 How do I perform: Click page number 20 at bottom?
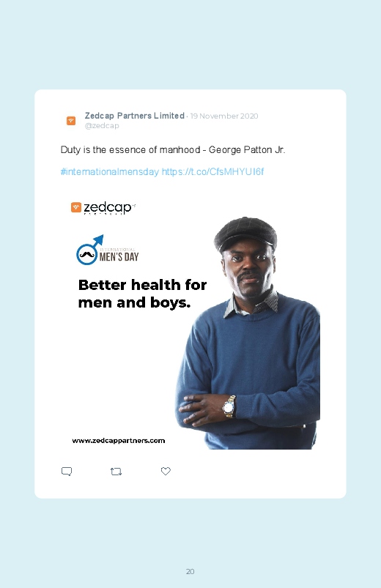(190, 571)
